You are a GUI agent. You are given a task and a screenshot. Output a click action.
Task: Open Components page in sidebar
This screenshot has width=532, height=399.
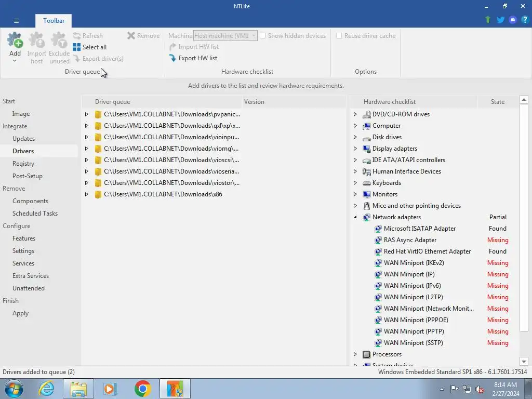30,201
